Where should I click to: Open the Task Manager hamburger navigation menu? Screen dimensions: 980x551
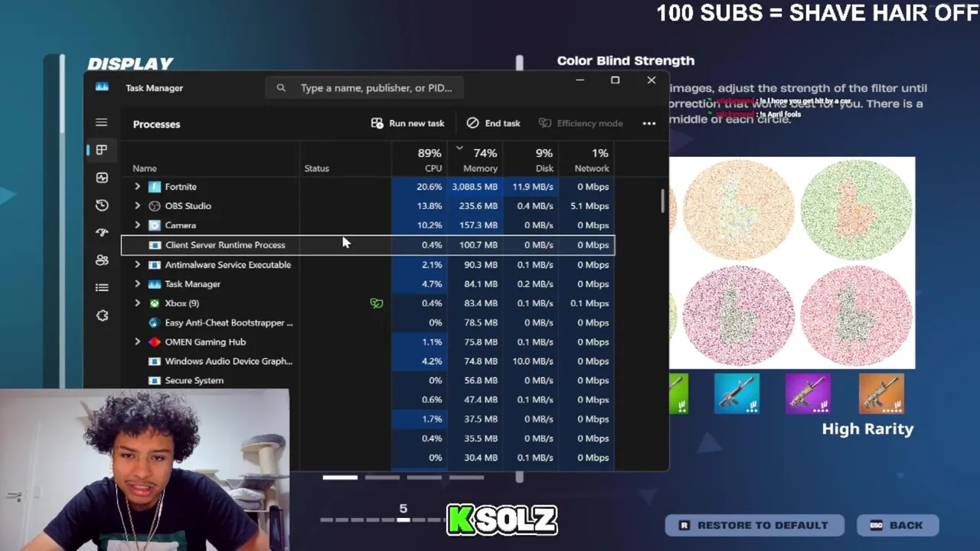pos(101,122)
